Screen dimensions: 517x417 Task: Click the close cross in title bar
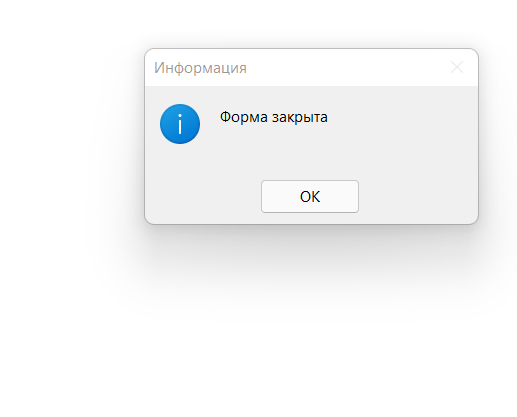[457, 67]
